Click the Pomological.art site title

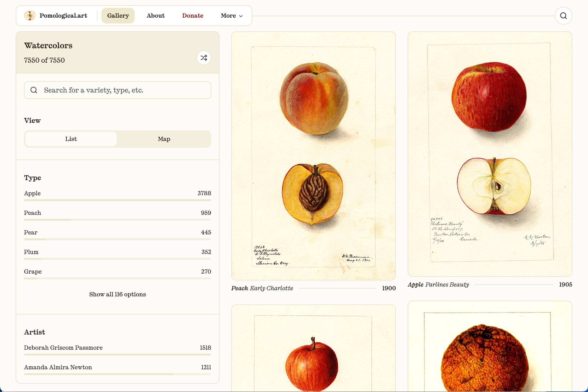tap(63, 15)
